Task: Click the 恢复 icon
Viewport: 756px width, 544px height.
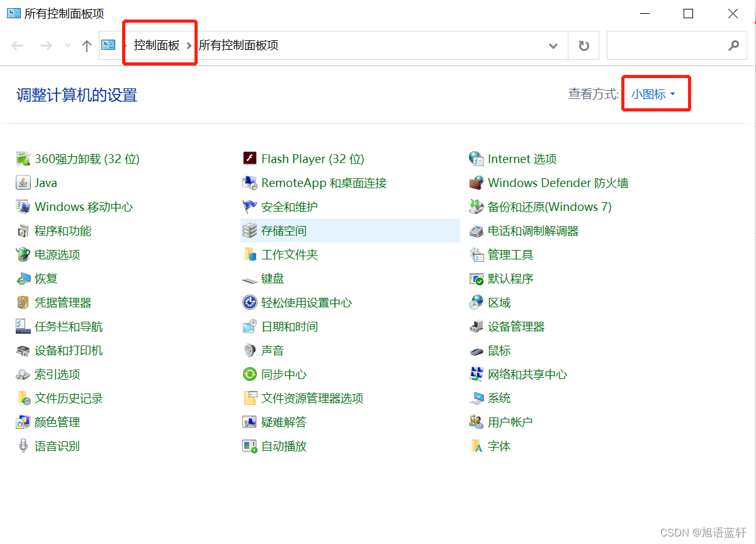Action: point(23,278)
